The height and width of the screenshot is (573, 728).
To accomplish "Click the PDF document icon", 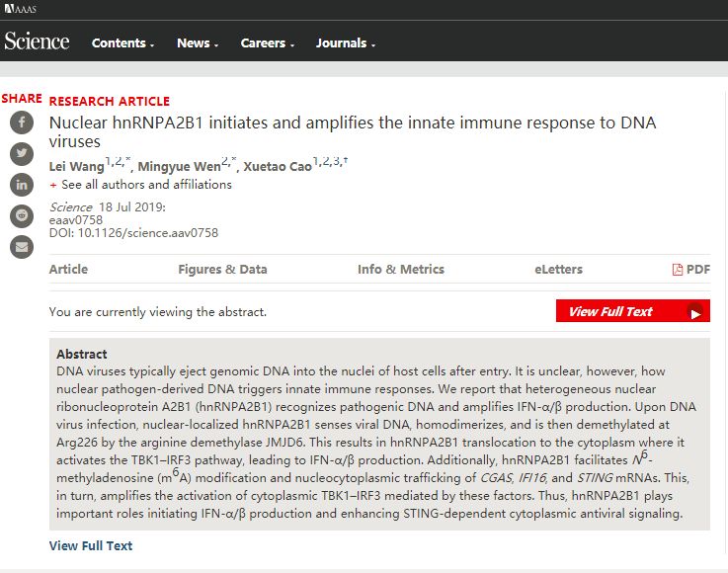I will tap(678, 270).
